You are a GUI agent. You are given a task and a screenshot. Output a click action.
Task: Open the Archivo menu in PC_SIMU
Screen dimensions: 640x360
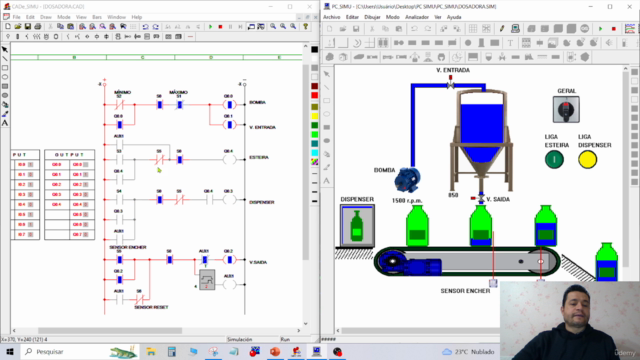pyautogui.click(x=331, y=17)
